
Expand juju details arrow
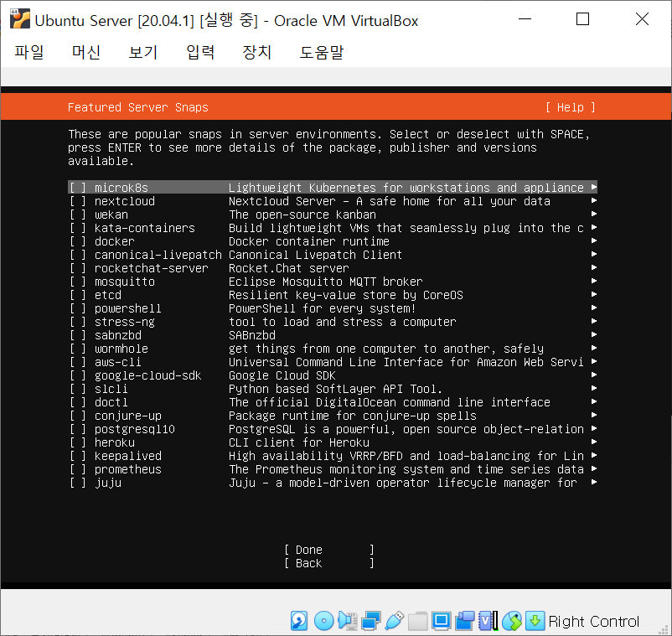click(x=594, y=482)
